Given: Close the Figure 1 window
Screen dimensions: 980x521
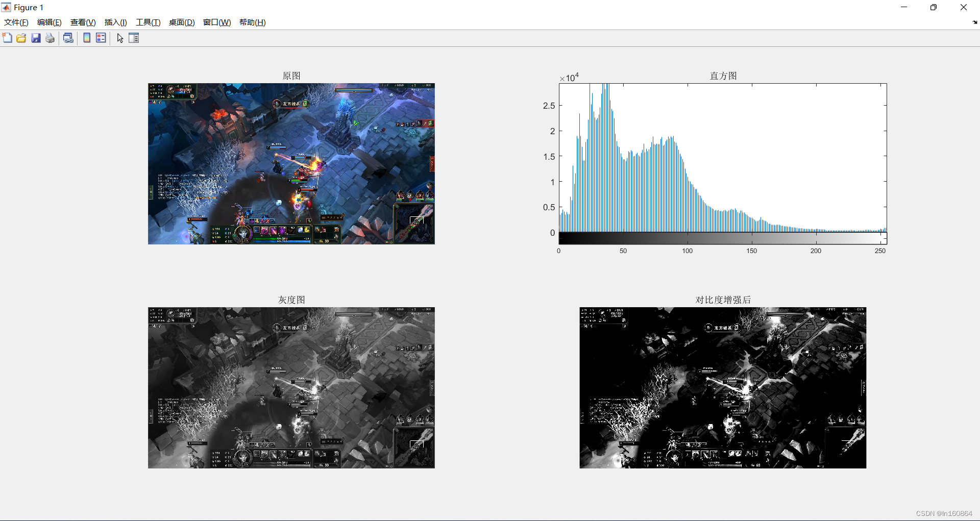Looking at the screenshot, I should pyautogui.click(x=964, y=7).
